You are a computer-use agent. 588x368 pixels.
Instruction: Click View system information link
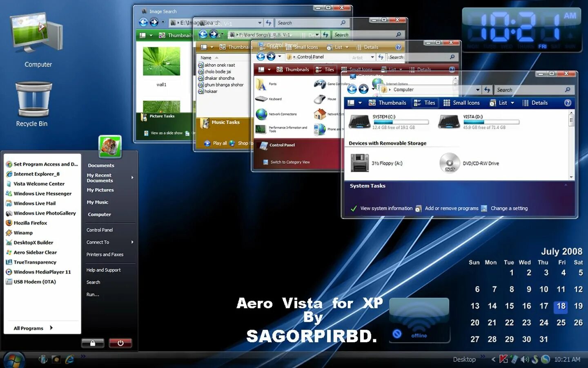(386, 208)
